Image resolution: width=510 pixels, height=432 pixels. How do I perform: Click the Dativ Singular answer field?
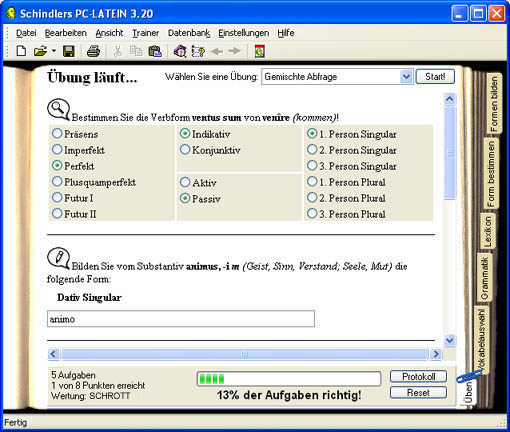coord(181,319)
